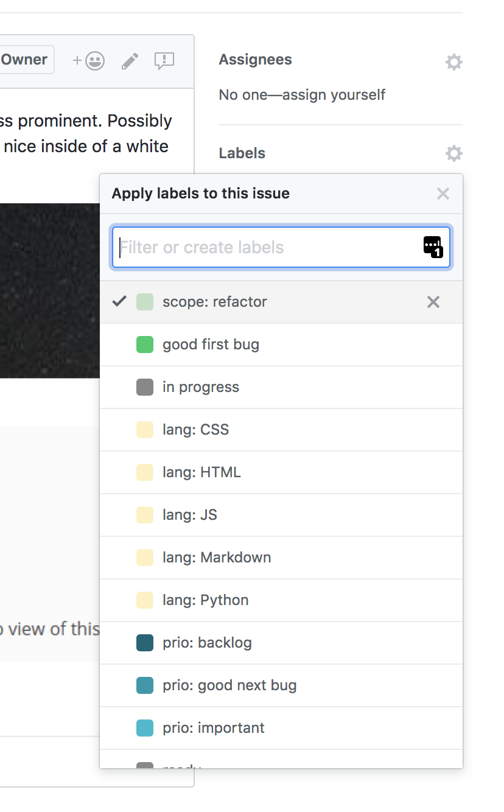The width and height of the screenshot is (504, 812).
Task: Enable the 'in progress' label
Action: (x=201, y=387)
